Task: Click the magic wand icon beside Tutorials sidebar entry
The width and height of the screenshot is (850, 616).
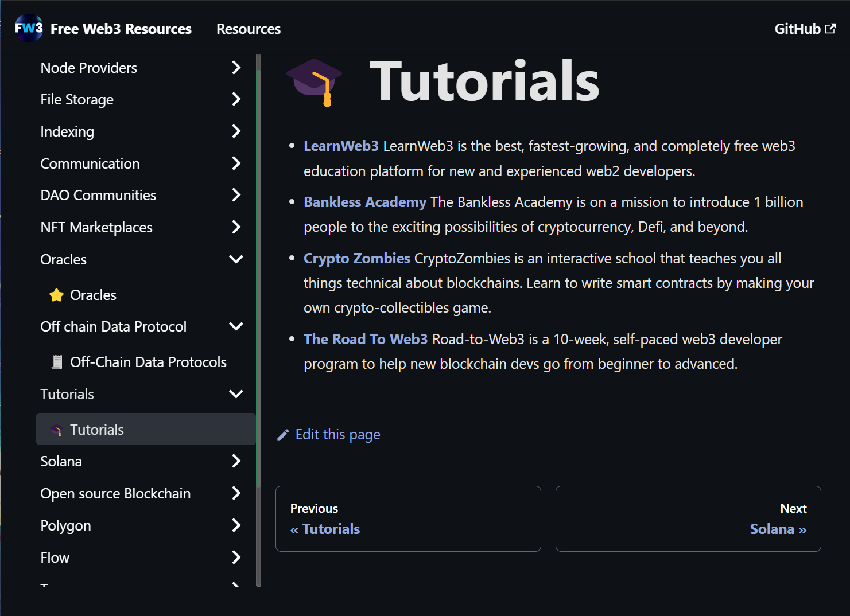Action: 57,429
